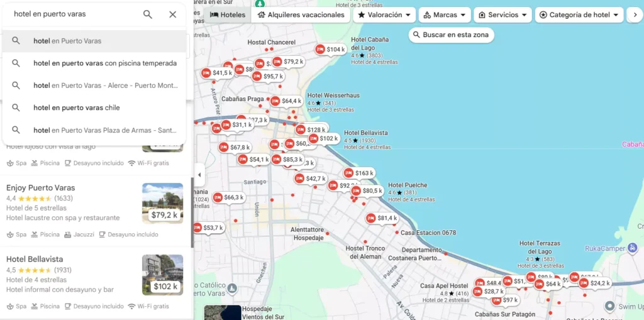Click the Hostal Chancerel map label

[272, 42]
